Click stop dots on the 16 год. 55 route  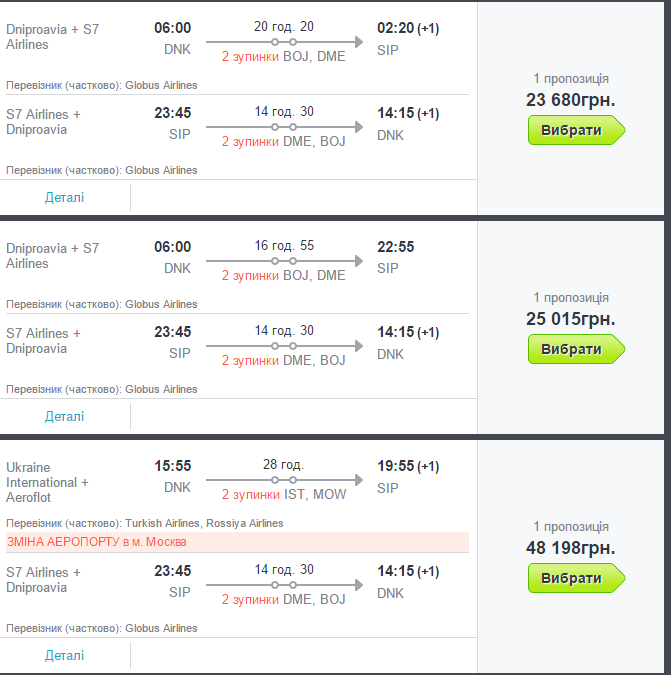(284, 261)
